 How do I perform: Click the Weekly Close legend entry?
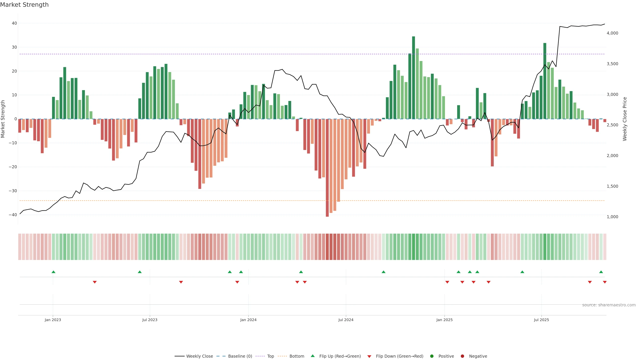click(x=194, y=356)
